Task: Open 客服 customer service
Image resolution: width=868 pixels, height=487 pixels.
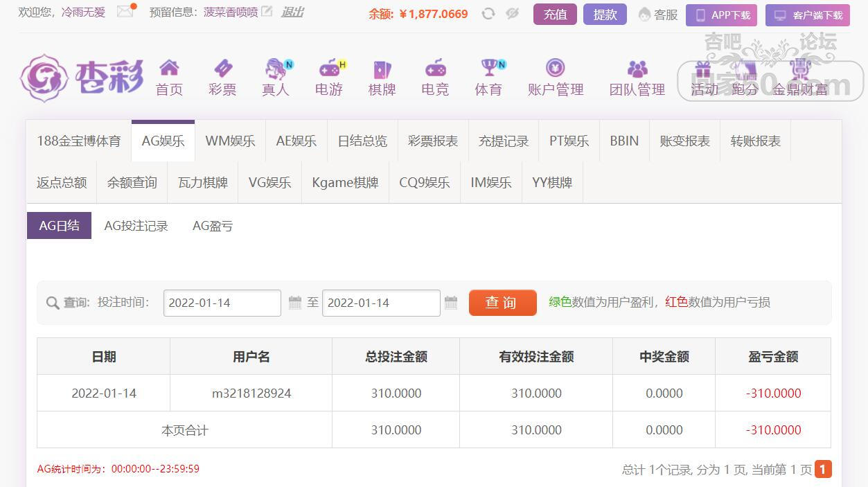Action: click(x=658, y=15)
